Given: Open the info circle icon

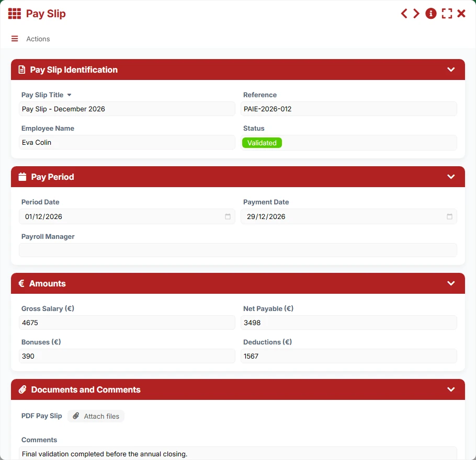Looking at the screenshot, I should pos(431,14).
